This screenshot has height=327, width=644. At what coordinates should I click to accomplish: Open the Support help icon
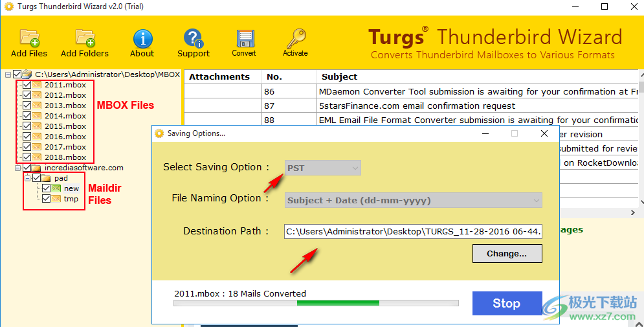click(x=193, y=38)
